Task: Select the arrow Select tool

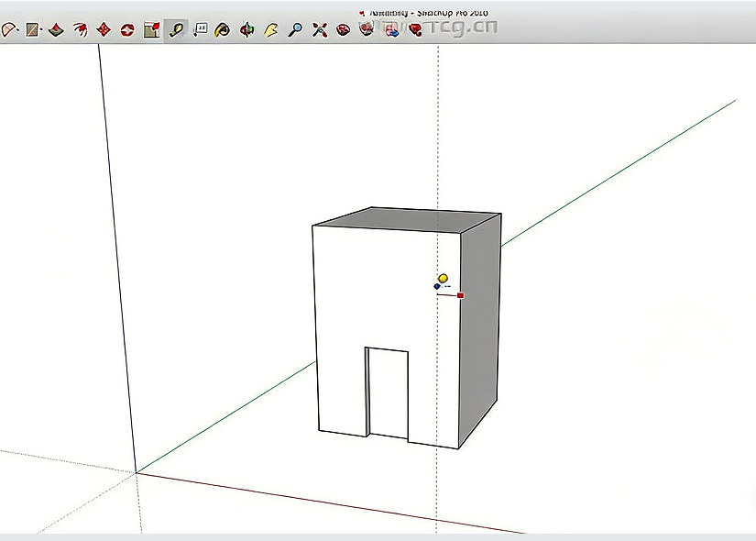Action: tap(9, 28)
